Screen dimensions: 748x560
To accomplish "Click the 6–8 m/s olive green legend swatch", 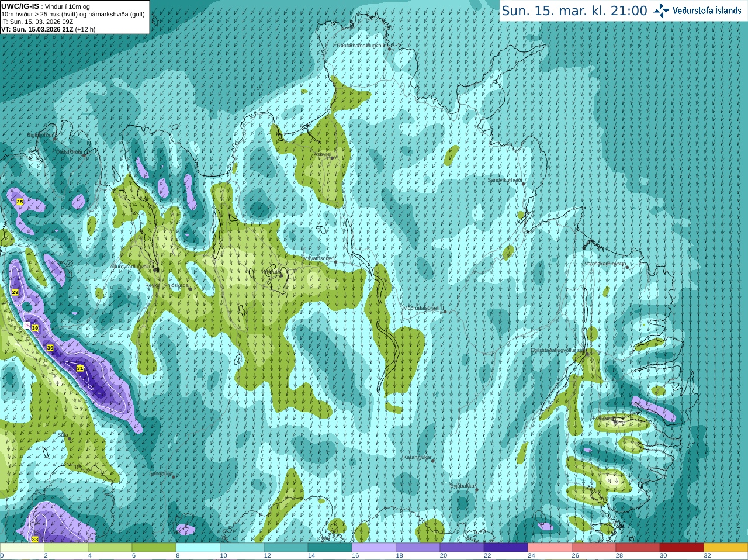I will (154, 548).
